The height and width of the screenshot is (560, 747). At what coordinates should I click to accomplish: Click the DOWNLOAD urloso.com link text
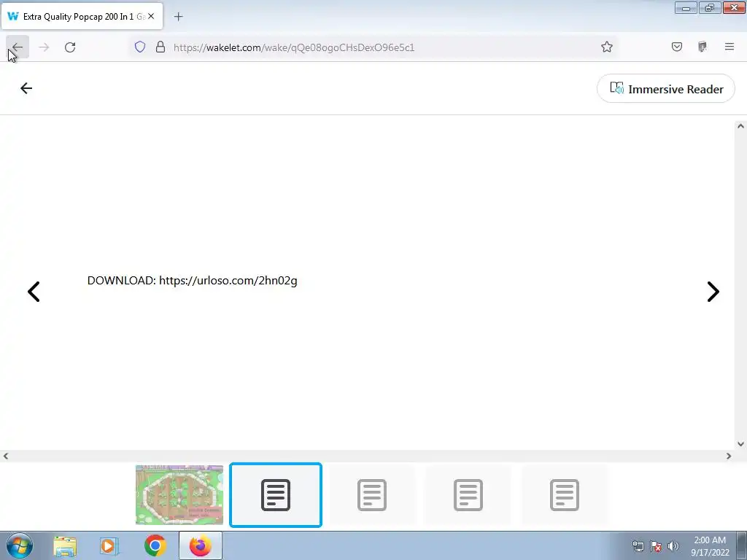[x=192, y=281]
